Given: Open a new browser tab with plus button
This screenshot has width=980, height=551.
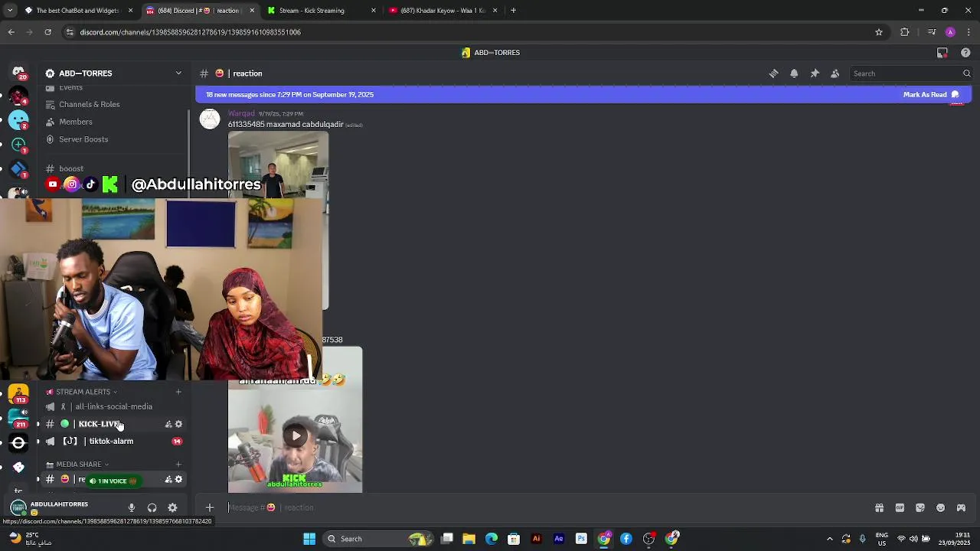Looking at the screenshot, I should coord(513,11).
